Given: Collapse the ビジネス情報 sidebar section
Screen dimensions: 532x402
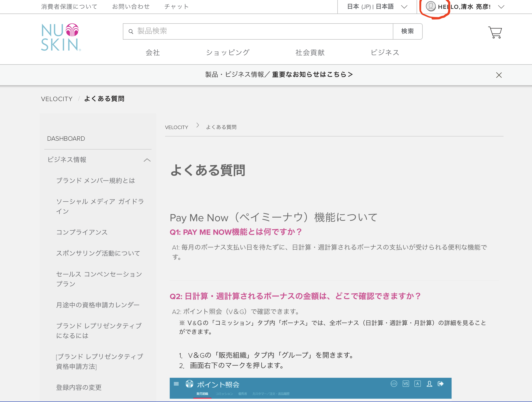Looking at the screenshot, I should pyautogui.click(x=147, y=160).
